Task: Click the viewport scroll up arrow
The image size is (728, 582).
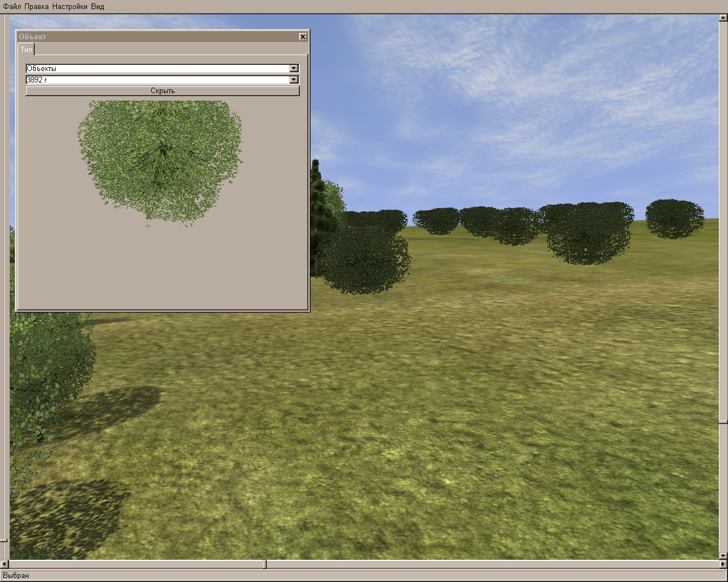Action: coord(723,19)
